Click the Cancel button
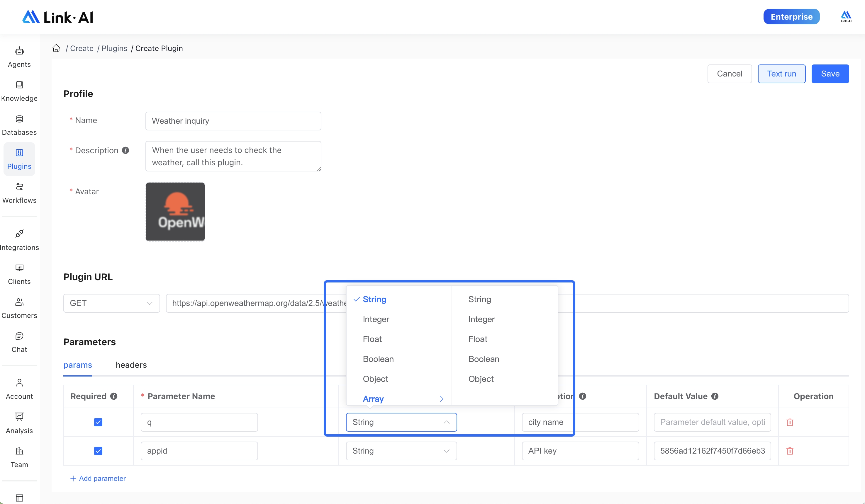 (730, 74)
